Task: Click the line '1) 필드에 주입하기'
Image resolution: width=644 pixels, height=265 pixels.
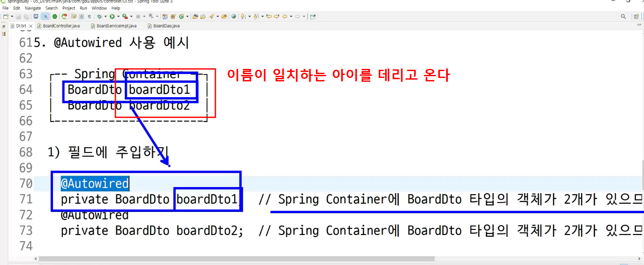Action: coord(109,152)
